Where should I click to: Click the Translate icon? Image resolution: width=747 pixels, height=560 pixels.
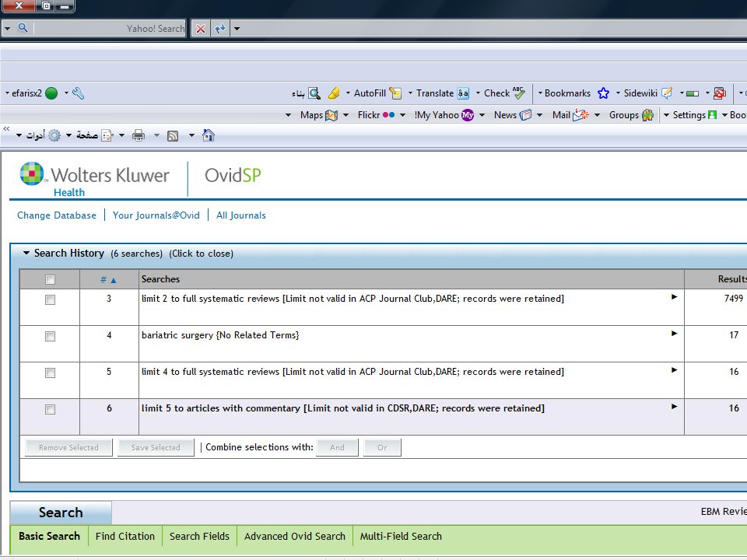463,93
